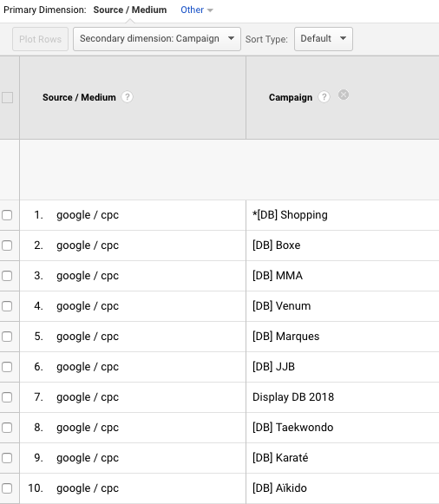The height and width of the screenshot is (504, 439).
Task: Toggle the select-all rows checkbox
Action: click(8, 97)
